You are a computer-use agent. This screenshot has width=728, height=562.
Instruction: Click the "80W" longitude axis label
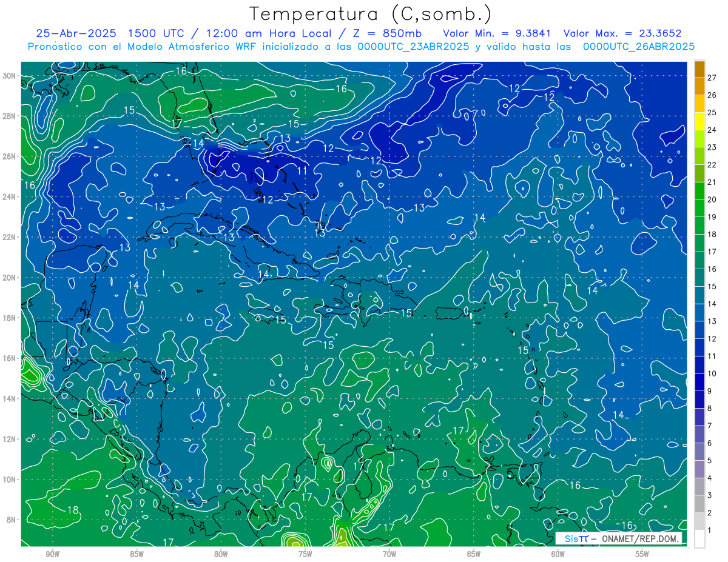[x=221, y=555]
